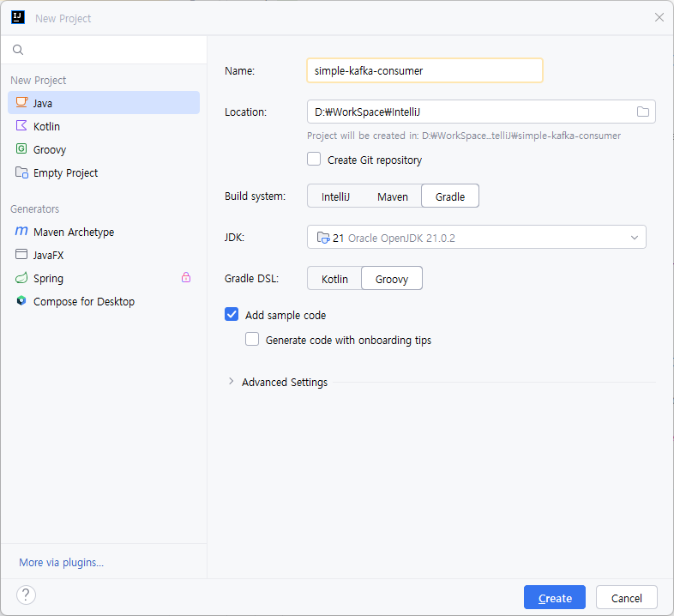Click the JDK folder icon in the dropdown
The image size is (674, 616).
322,238
